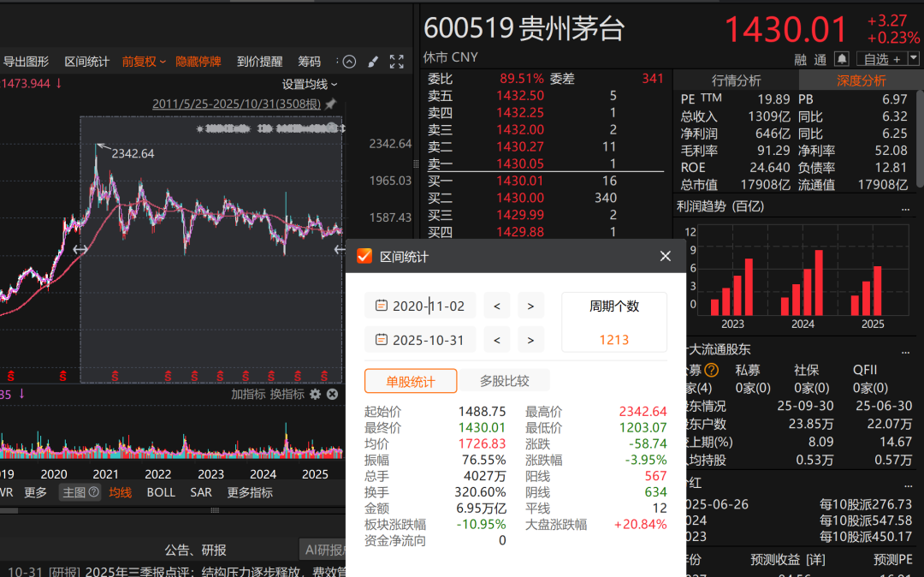Select the 单股统计 mode
Viewport: 924px width, 577px height.
pyautogui.click(x=411, y=381)
